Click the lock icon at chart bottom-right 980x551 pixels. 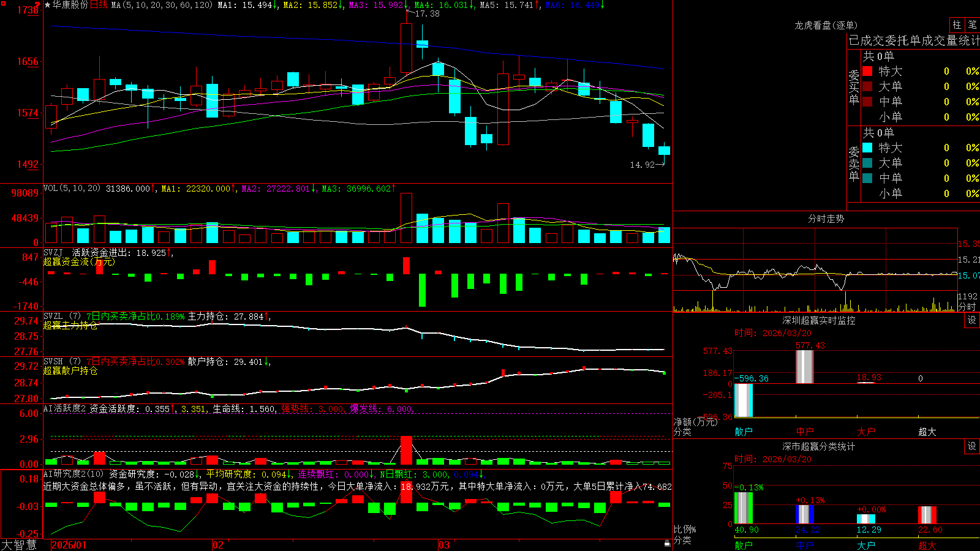click(x=668, y=544)
